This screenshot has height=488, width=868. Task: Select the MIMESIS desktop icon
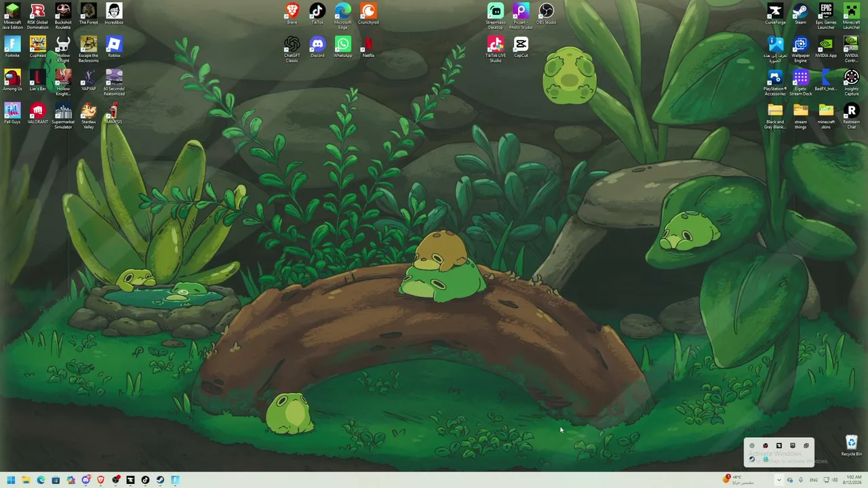[x=114, y=113]
